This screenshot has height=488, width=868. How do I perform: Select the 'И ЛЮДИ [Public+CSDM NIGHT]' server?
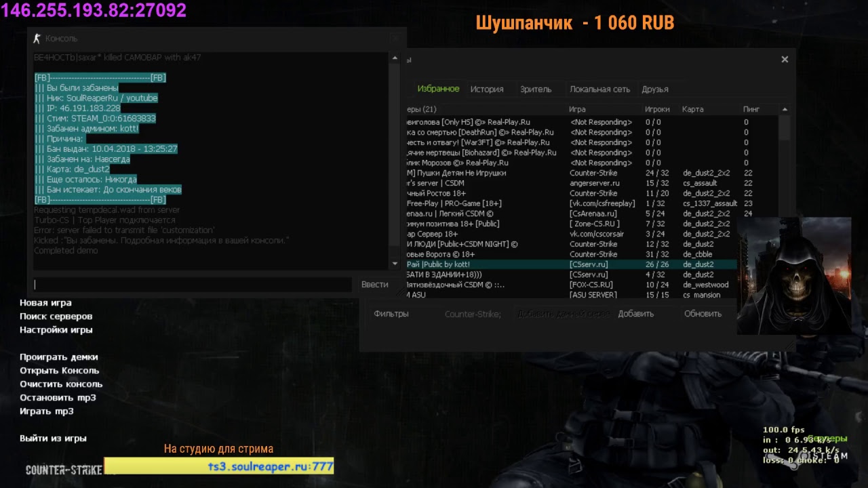click(x=572, y=244)
